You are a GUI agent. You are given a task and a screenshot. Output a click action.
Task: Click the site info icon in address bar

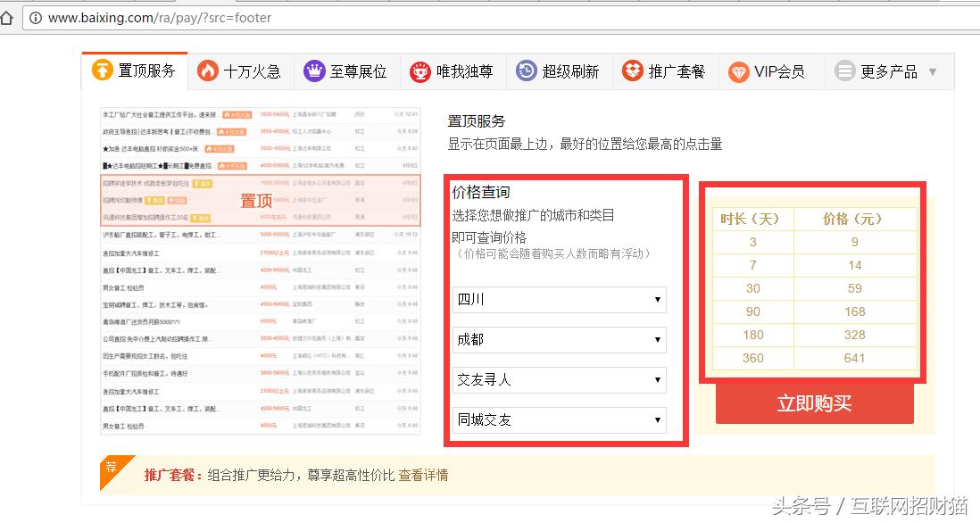[x=36, y=18]
